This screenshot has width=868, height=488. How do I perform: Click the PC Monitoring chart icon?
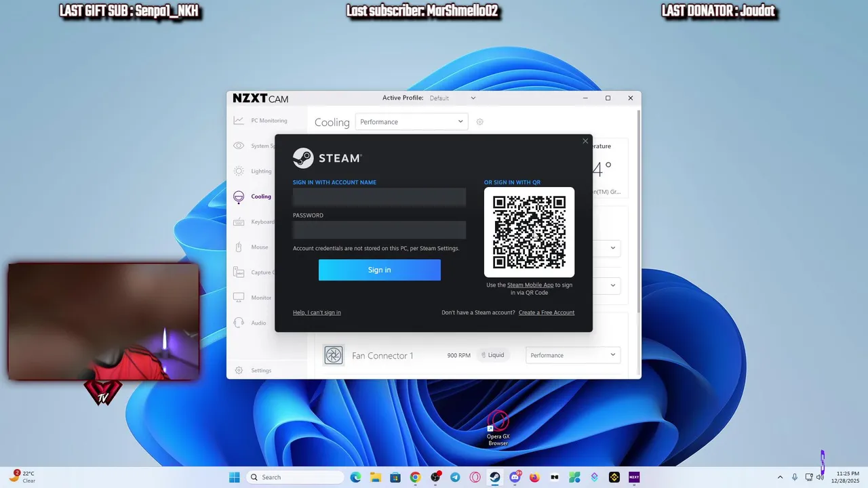point(239,121)
